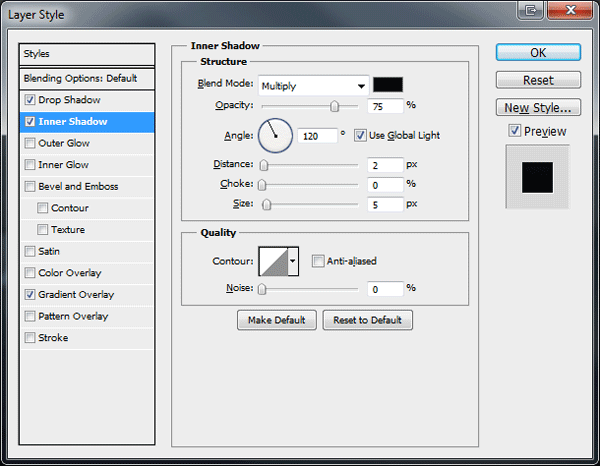Open the Contour picker dropdown arrow
The width and height of the screenshot is (600, 466).
(x=293, y=261)
